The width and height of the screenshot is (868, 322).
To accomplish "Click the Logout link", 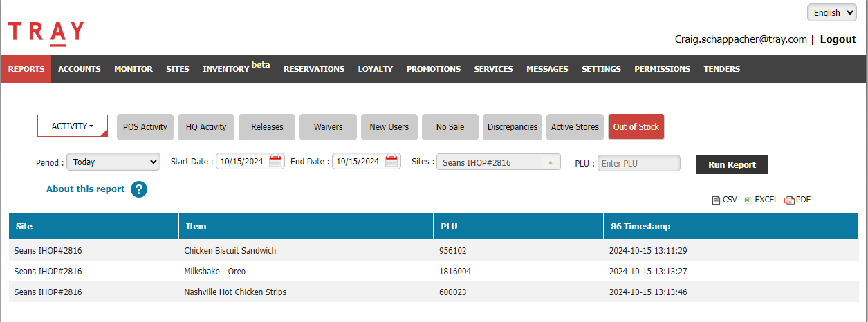I will pos(838,39).
